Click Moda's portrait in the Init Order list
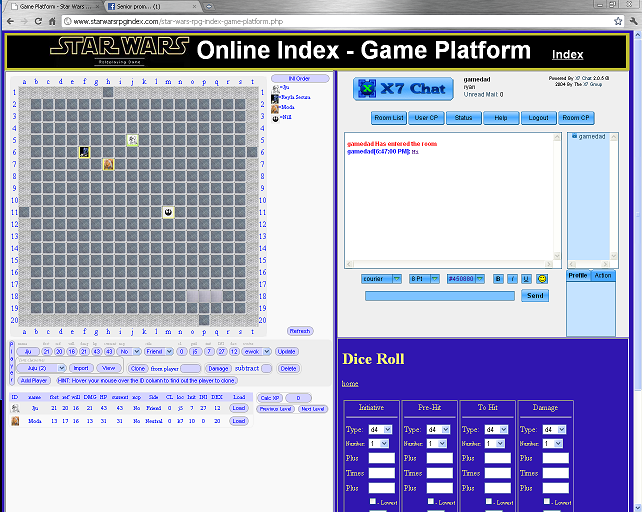 [275, 108]
